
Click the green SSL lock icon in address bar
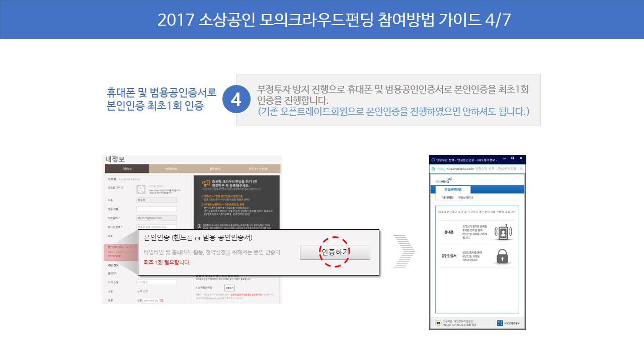(433, 169)
